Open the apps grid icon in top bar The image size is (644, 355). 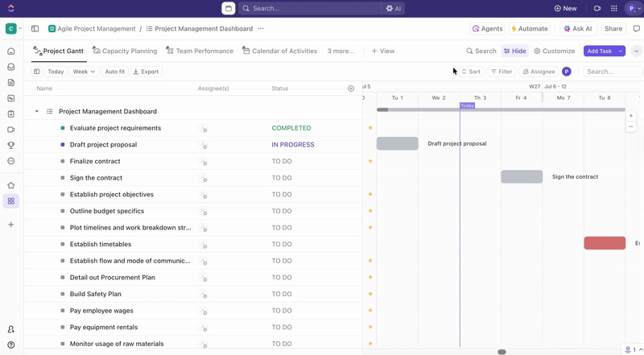pyautogui.click(x=614, y=8)
